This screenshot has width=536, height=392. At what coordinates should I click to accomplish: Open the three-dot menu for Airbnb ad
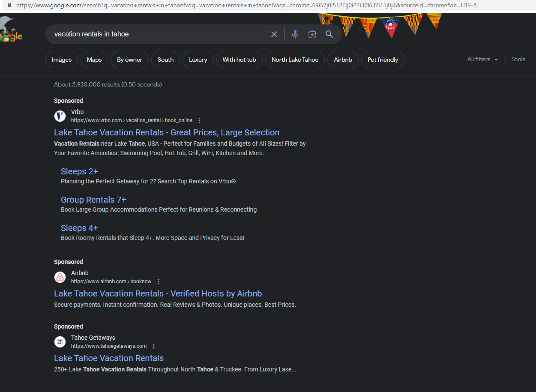pyautogui.click(x=158, y=281)
